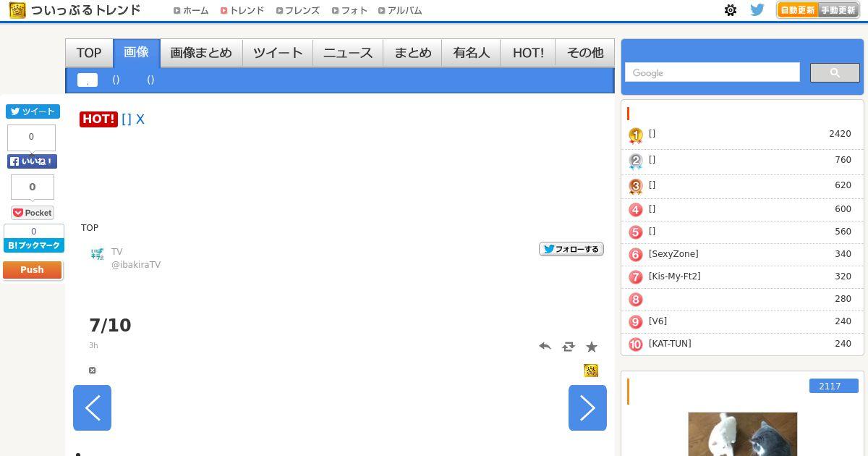Click the rank 3 bronze medal icon
868x456 pixels.
pyautogui.click(x=636, y=187)
